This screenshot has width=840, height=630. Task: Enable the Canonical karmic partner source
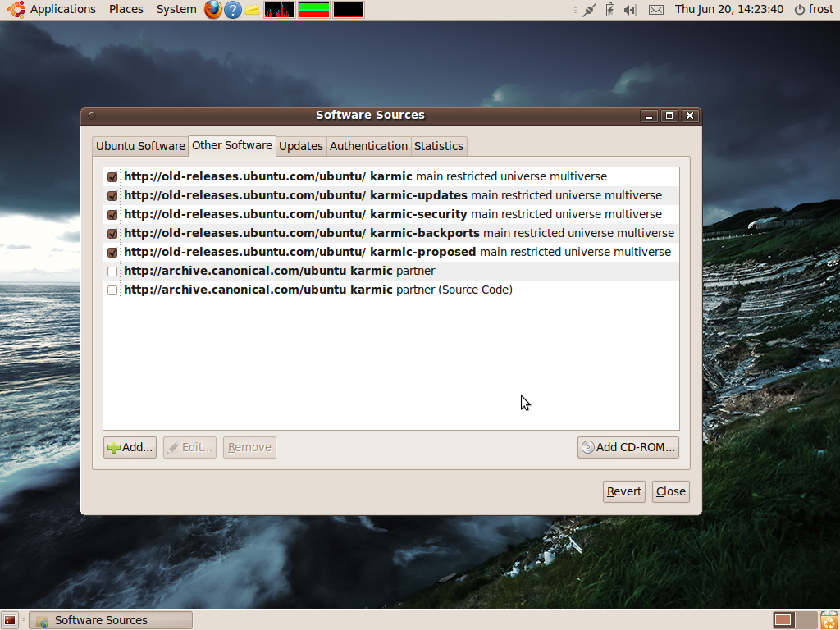coord(112,271)
